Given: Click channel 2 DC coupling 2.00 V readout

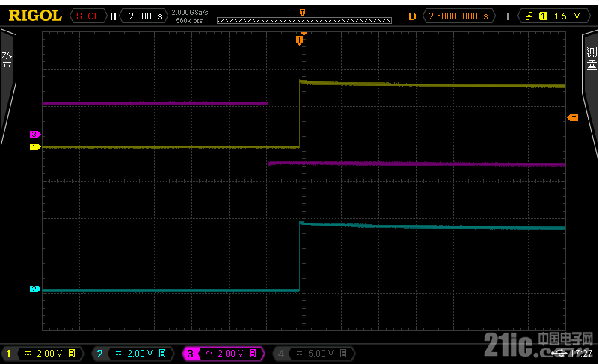Looking at the screenshot, I should (134, 354).
